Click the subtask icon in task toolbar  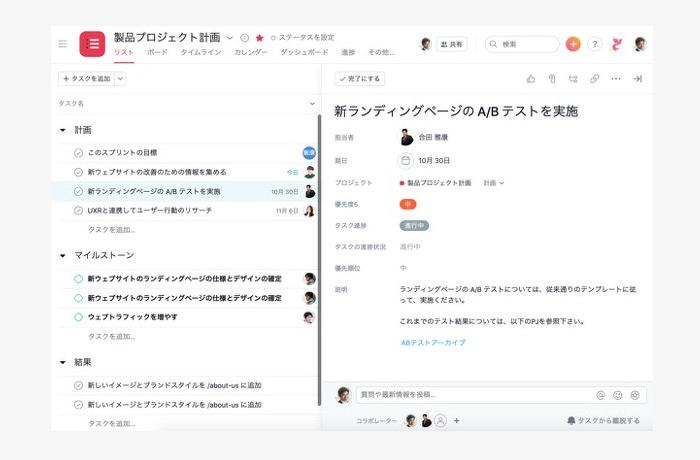573,78
